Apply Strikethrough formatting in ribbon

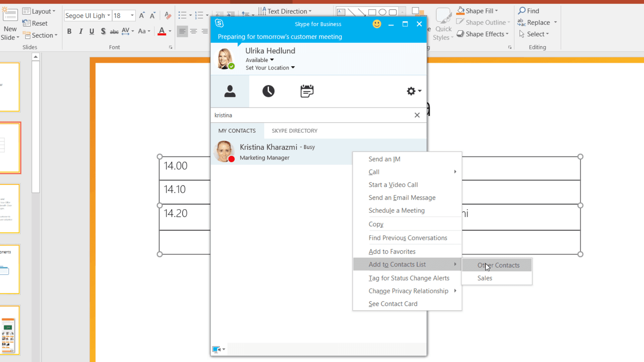click(x=114, y=31)
